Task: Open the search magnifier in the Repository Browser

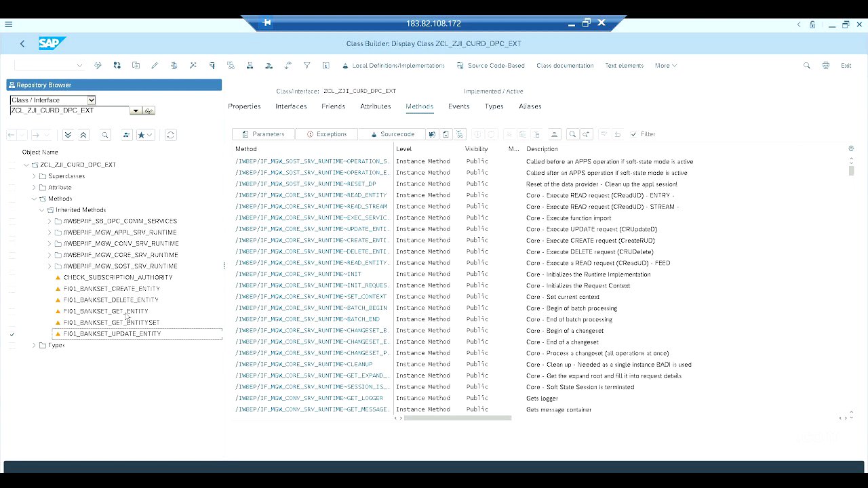Action: tap(105, 135)
